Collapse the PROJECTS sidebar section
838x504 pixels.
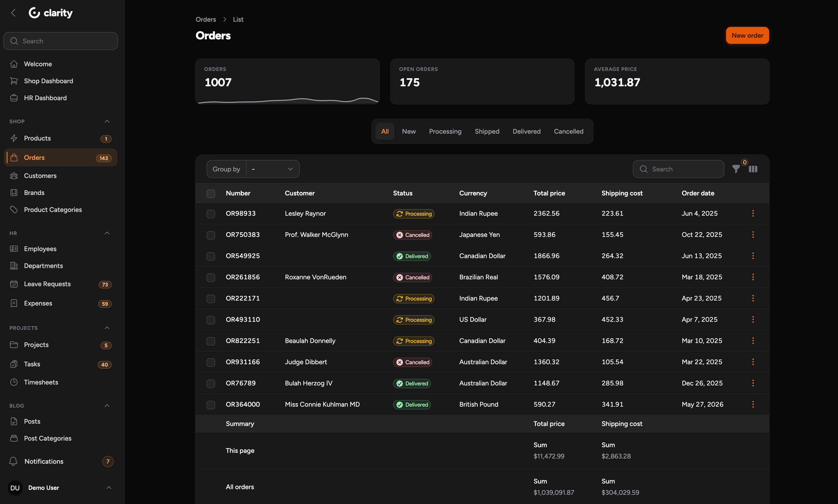107,328
